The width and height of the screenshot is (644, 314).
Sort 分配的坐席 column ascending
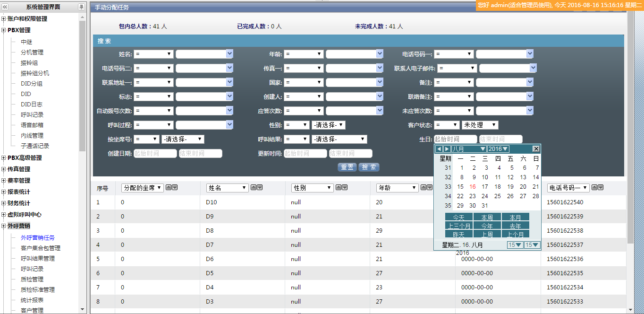tap(168, 188)
